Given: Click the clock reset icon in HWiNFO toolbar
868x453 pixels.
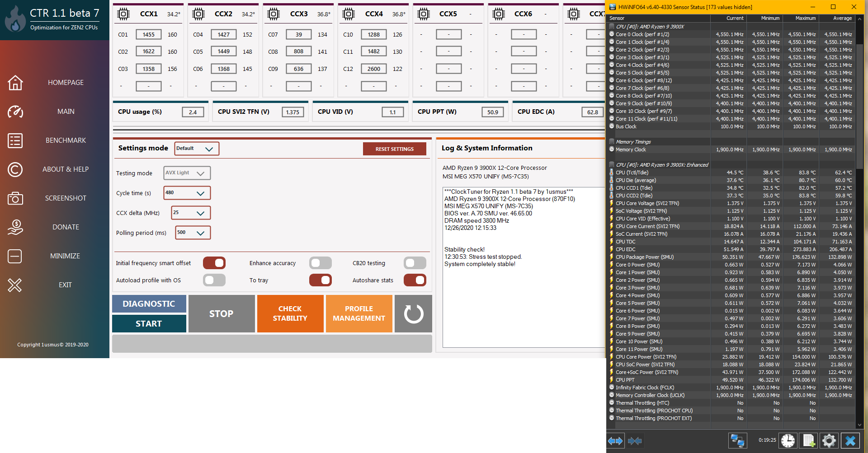Looking at the screenshot, I should point(788,441).
